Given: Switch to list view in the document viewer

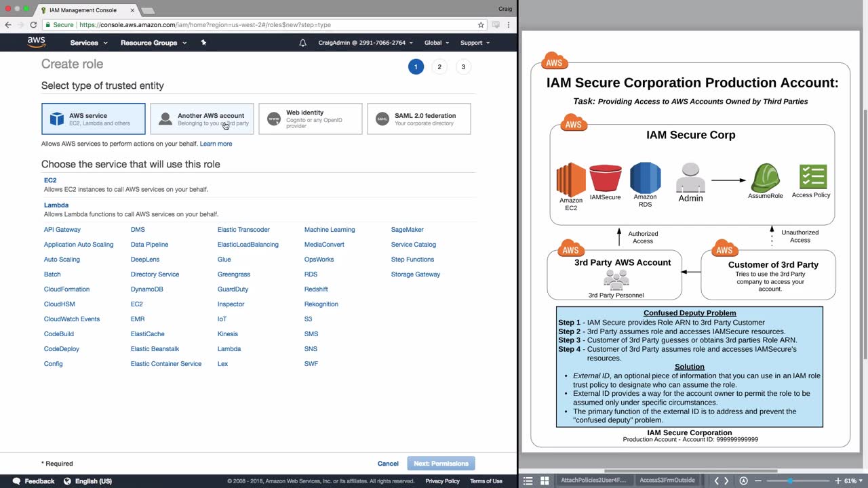Looking at the screenshot, I should coord(528,481).
